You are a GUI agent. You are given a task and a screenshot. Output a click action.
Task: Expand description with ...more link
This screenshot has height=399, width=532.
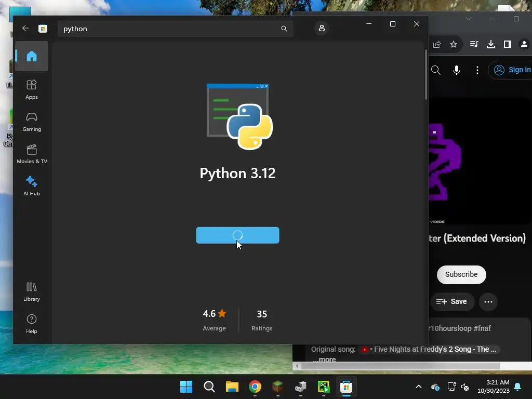pos(324,360)
